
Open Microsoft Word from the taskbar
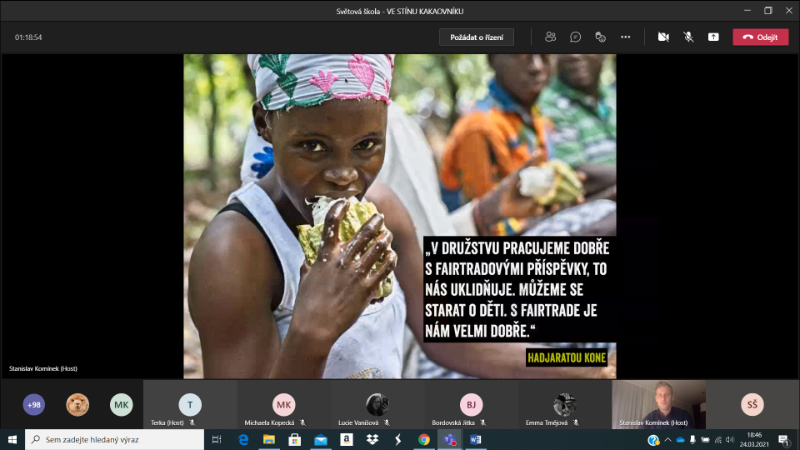pyautogui.click(x=475, y=439)
